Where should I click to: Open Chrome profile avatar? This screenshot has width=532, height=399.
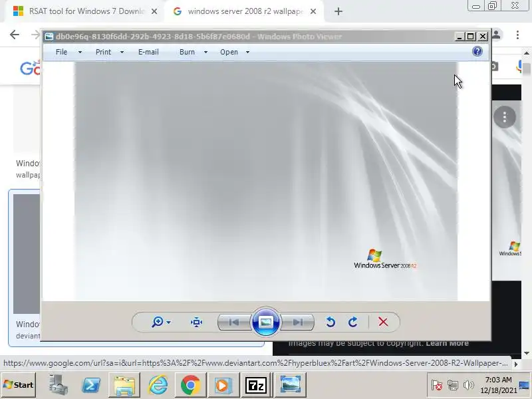coord(496,35)
